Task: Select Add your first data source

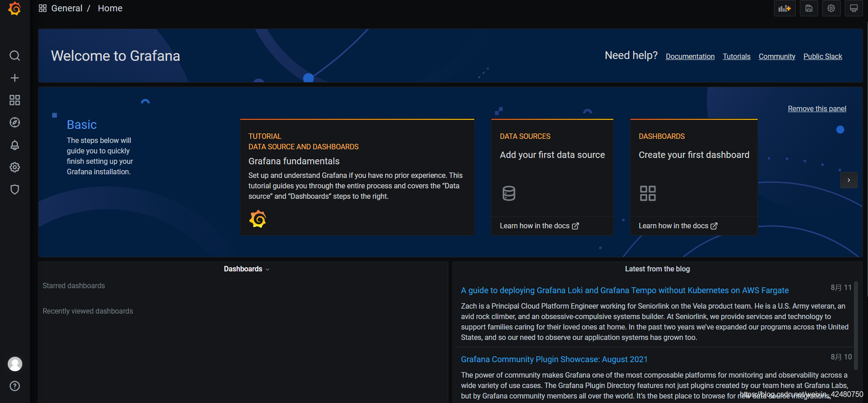Action: pyautogui.click(x=552, y=155)
